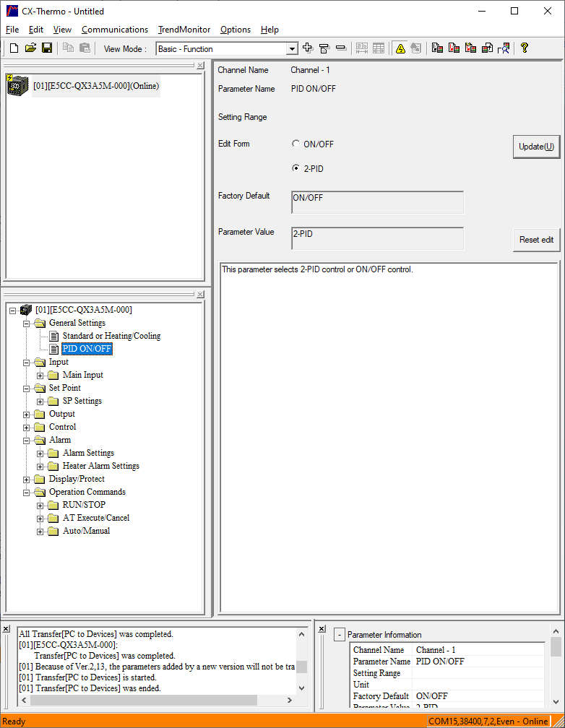
Task: Collapse the Operation Commands folder
Action: click(27, 493)
